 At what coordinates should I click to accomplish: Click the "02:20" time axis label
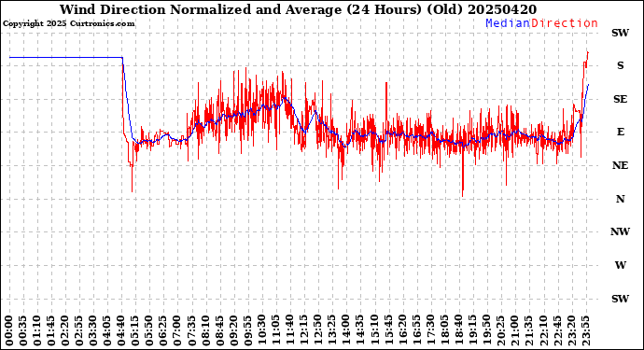pyautogui.click(x=65, y=330)
